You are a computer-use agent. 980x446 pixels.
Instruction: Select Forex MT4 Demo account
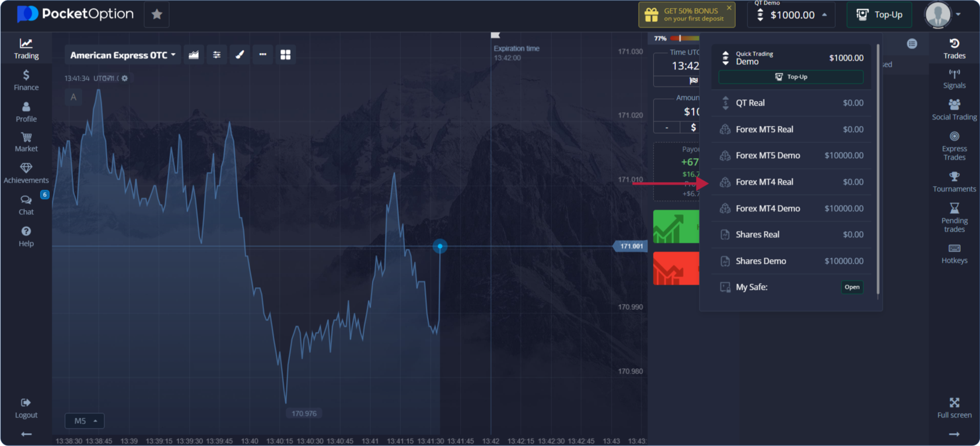791,208
